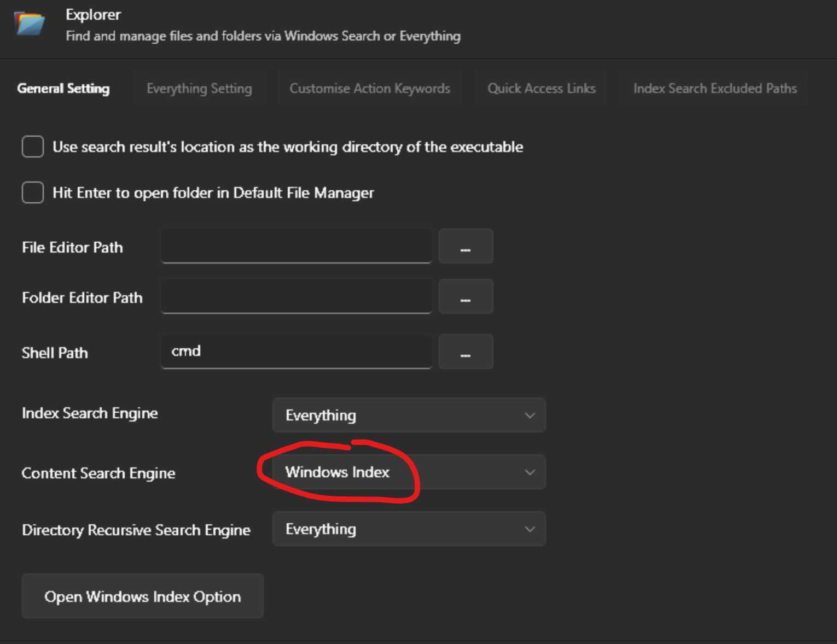Return to the General Setting tab
The image size is (837, 644).
click(x=63, y=88)
